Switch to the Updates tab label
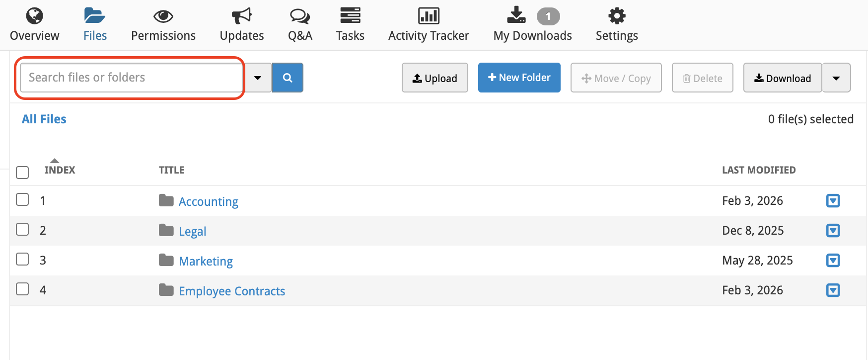The image size is (868, 360). pos(242,36)
